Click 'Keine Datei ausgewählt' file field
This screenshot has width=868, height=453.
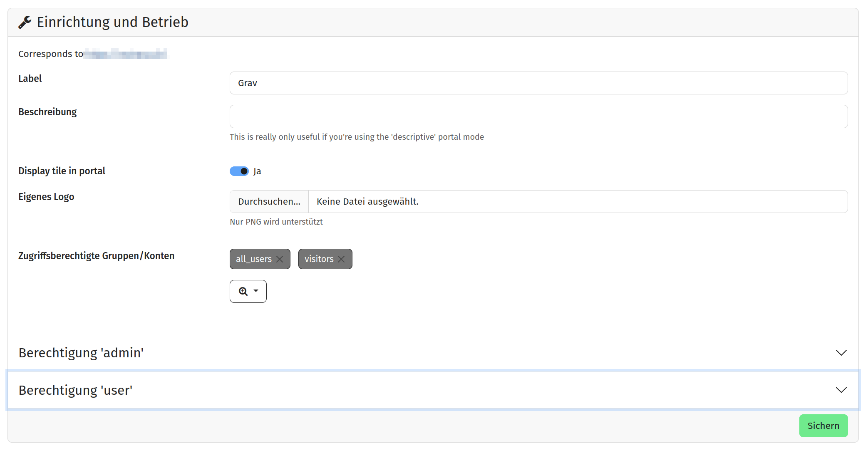click(578, 202)
